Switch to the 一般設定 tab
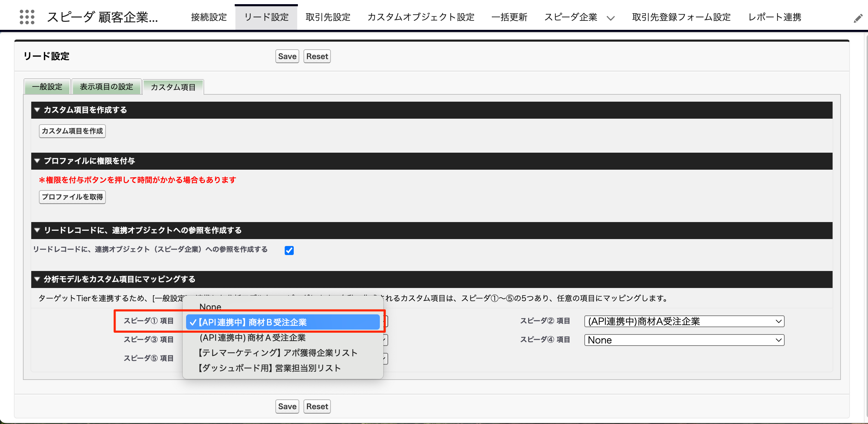This screenshot has width=868, height=424. coord(47,87)
